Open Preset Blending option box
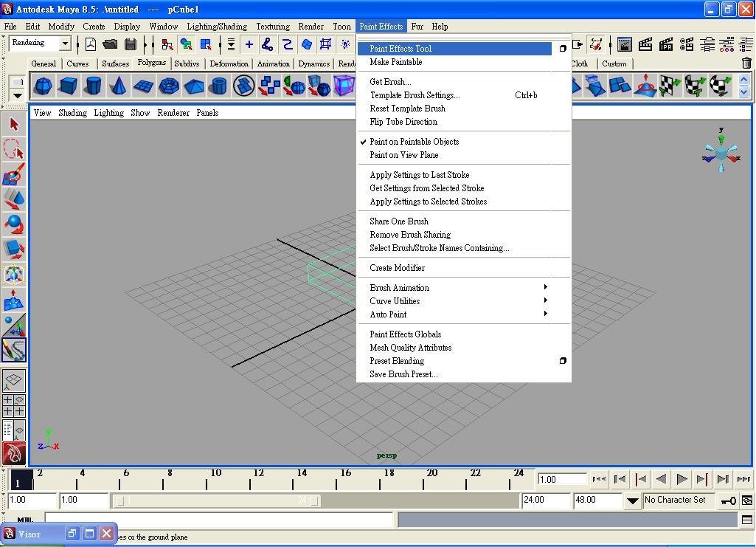 coord(563,361)
